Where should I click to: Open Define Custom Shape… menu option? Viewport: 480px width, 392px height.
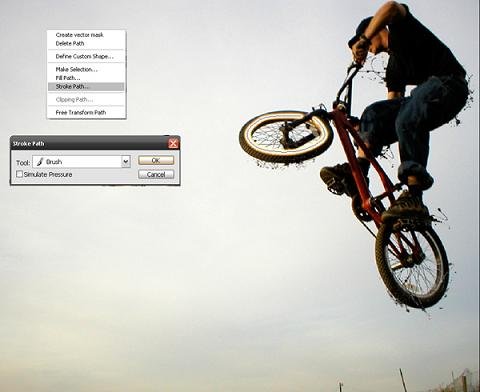(84, 56)
